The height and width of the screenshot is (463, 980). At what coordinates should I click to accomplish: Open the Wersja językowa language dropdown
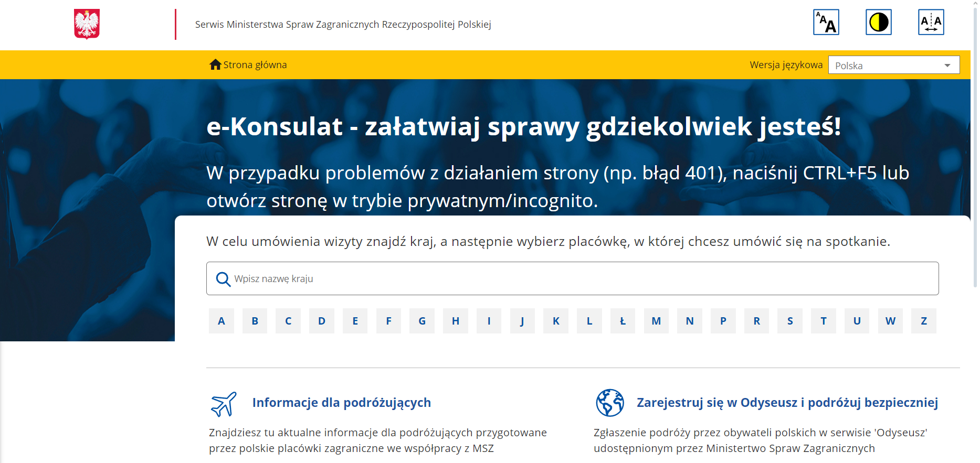[x=893, y=65]
